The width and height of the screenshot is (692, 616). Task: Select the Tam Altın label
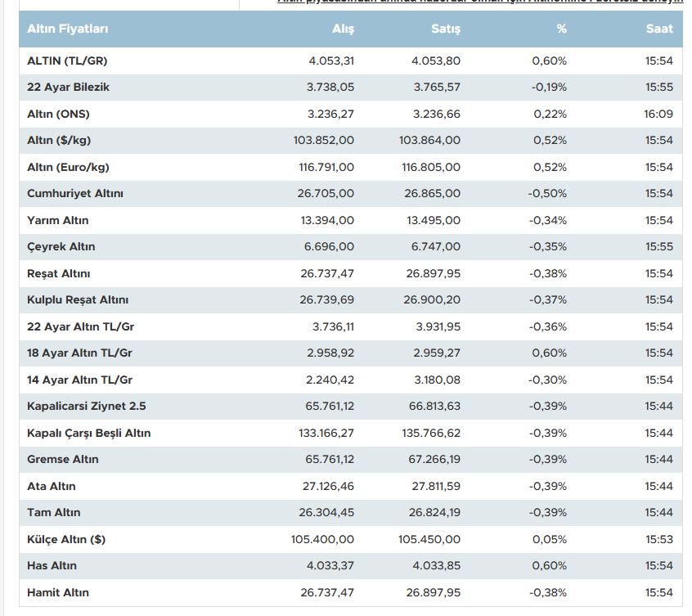click(x=53, y=512)
